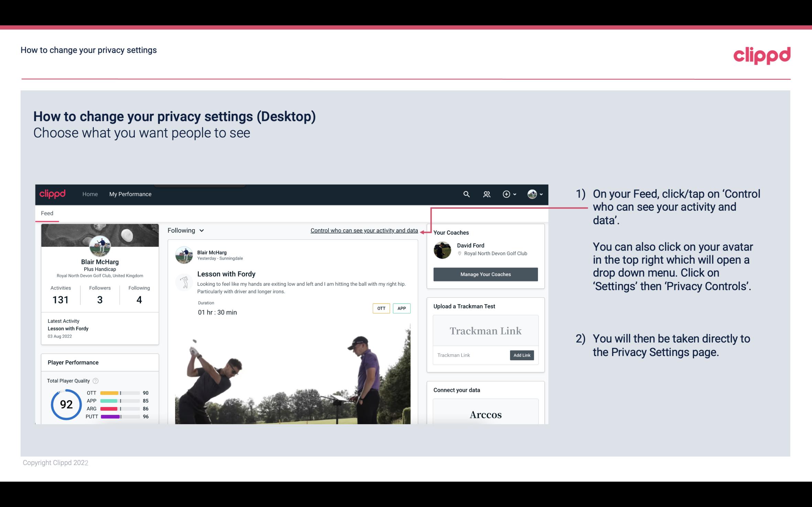Click the OTT performance icon badge
The width and height of the screenshot is (812, 507).
tap(381, 308)
